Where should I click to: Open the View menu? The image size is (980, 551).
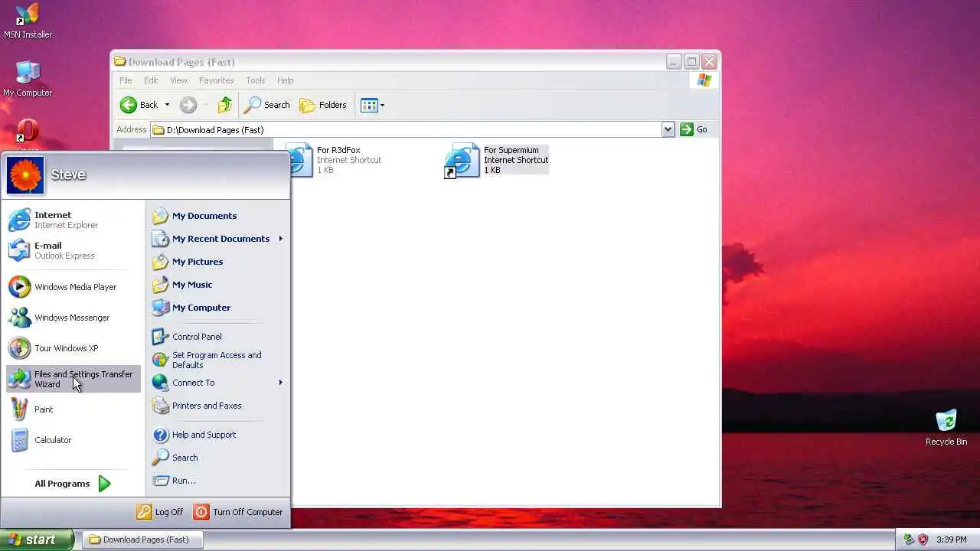(178, 80)
